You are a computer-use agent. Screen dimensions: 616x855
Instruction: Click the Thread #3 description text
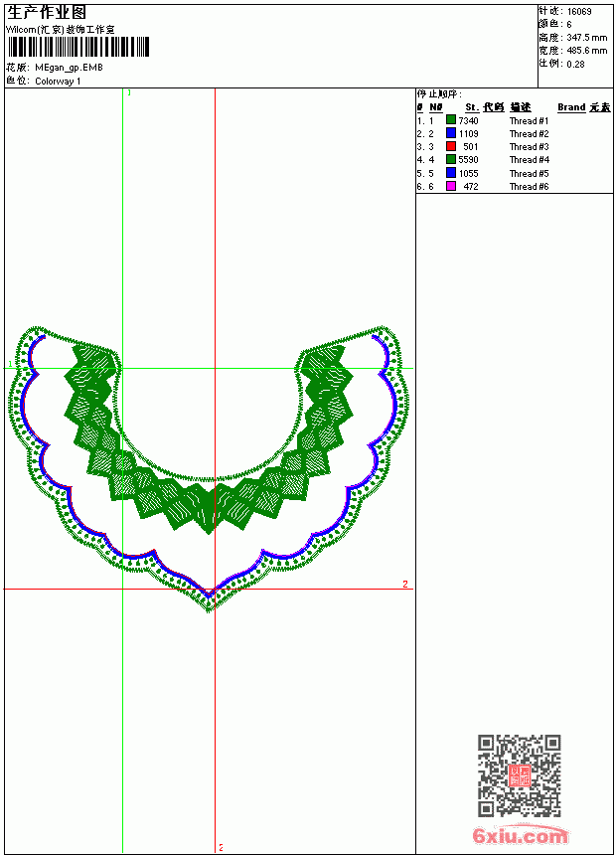point(529,147)
